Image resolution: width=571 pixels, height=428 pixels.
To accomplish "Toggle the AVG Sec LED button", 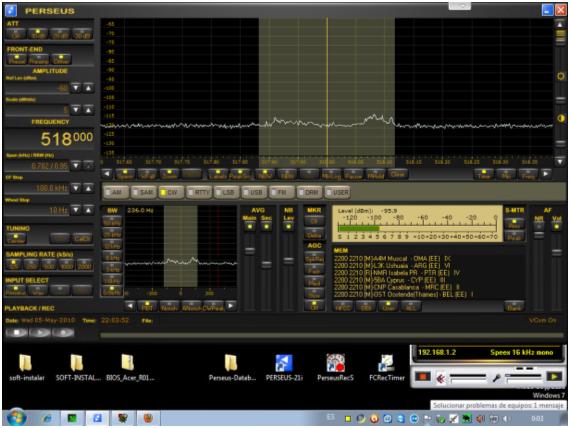I will click(266, 227).
